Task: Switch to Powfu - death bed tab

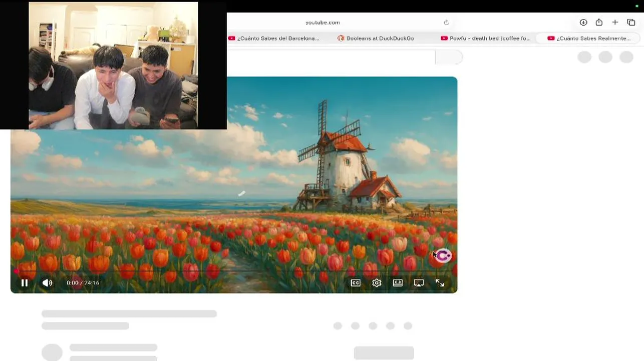Action: tap(485, 38)
